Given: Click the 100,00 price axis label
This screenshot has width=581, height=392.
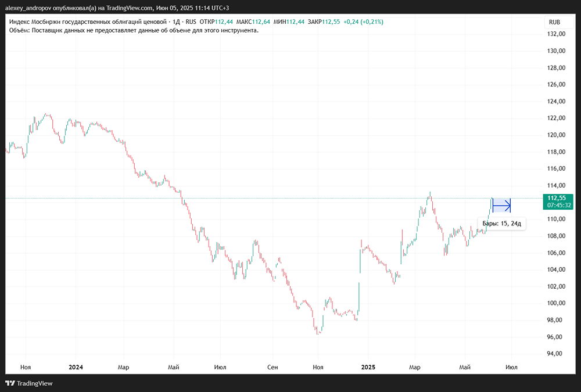Looking at the screenshot, I should (556, 303).
